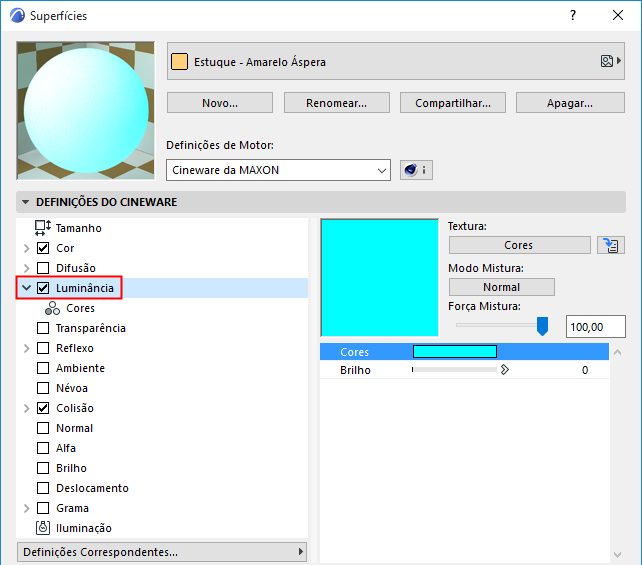Select the Tamanho tree item
Viewport: 642px width, 565px height.
pyautogui.click(x=79, y=228)
